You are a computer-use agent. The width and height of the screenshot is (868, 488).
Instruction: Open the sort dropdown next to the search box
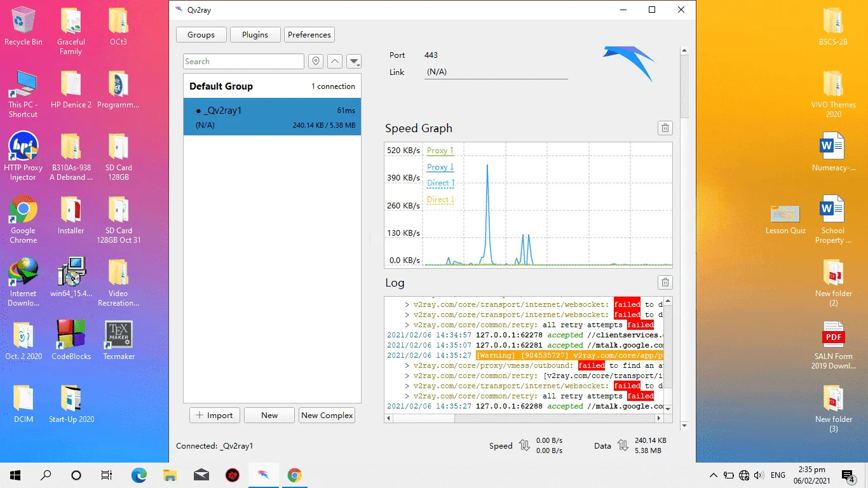click(354, 62)
